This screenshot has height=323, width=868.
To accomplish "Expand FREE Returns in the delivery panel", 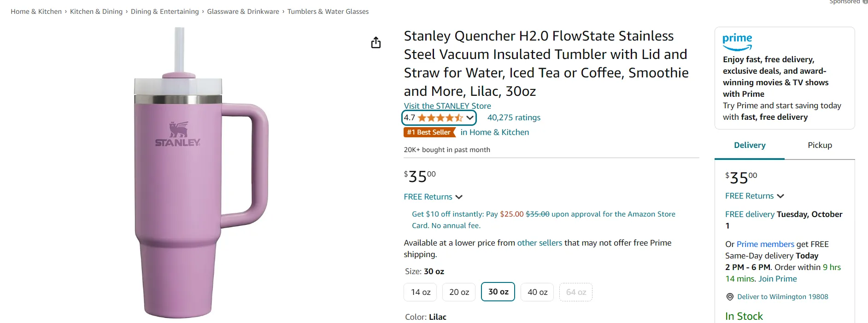I will (754, 196).
